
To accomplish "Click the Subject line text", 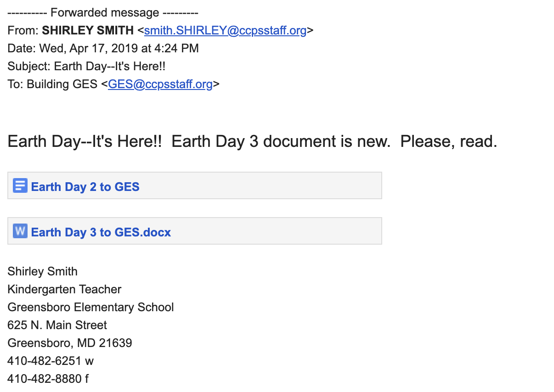I will (86, 67).
